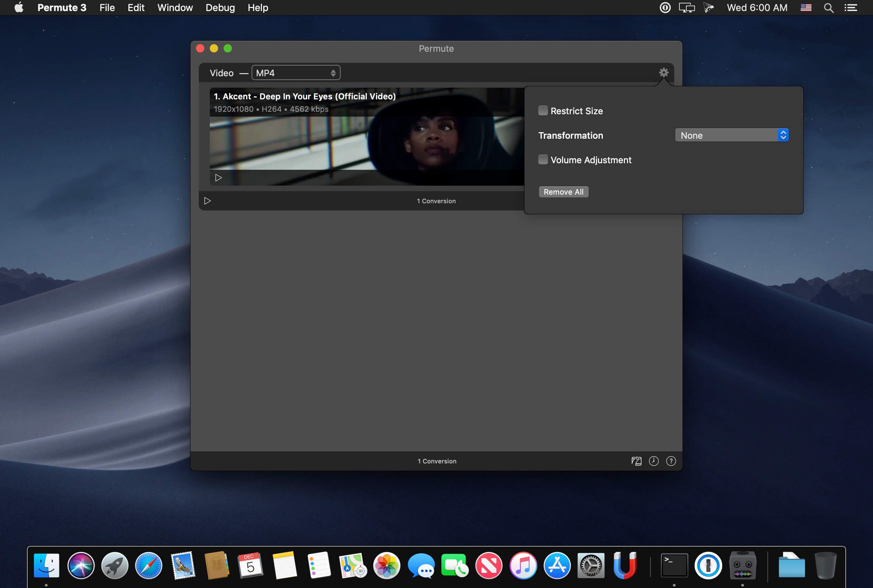
Task: Expand the Transformation None dropdown
Action: click(732, 135)
